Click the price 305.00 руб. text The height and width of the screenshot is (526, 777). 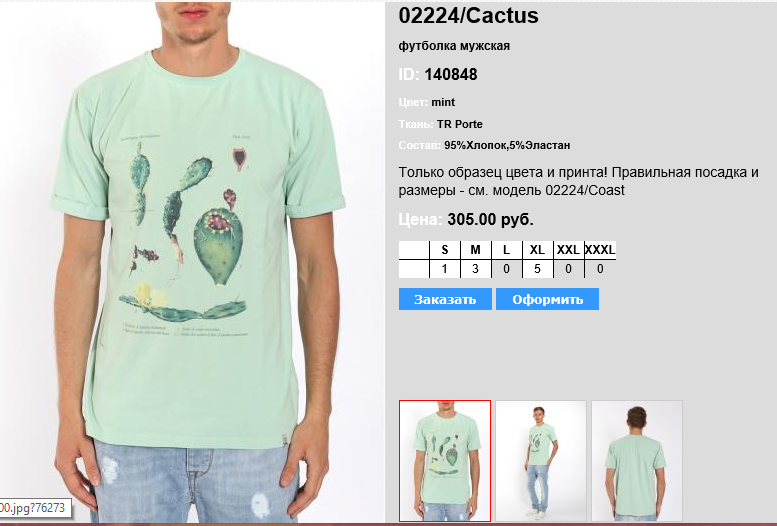click(490, 219)
